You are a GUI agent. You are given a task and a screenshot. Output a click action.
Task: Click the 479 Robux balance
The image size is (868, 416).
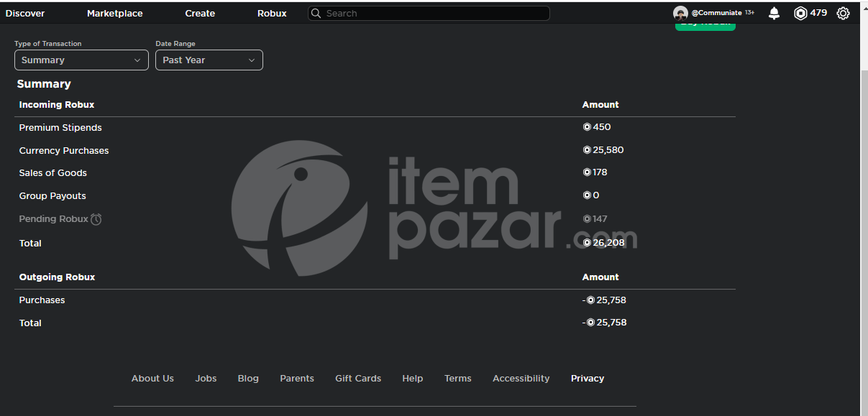tap(818, 13)
